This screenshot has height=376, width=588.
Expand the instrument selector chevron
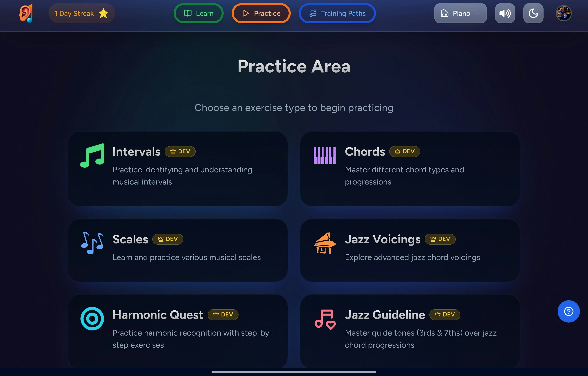[x=477, y=14]
